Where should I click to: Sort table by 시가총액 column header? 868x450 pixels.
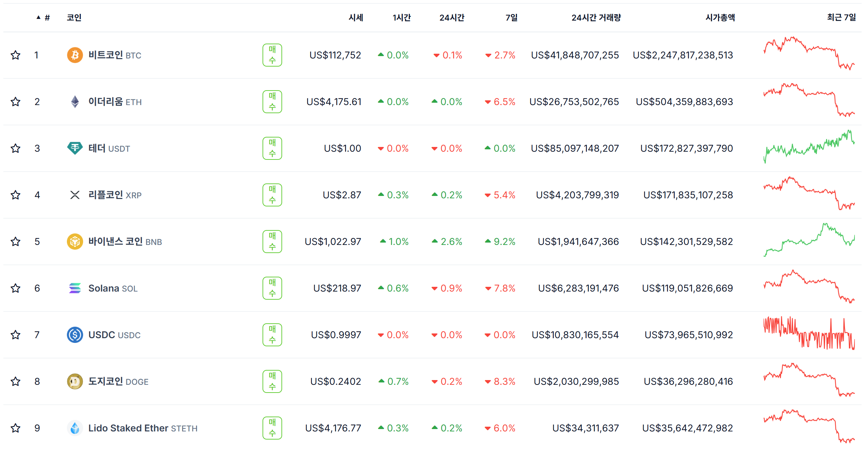tap(720, 18)
